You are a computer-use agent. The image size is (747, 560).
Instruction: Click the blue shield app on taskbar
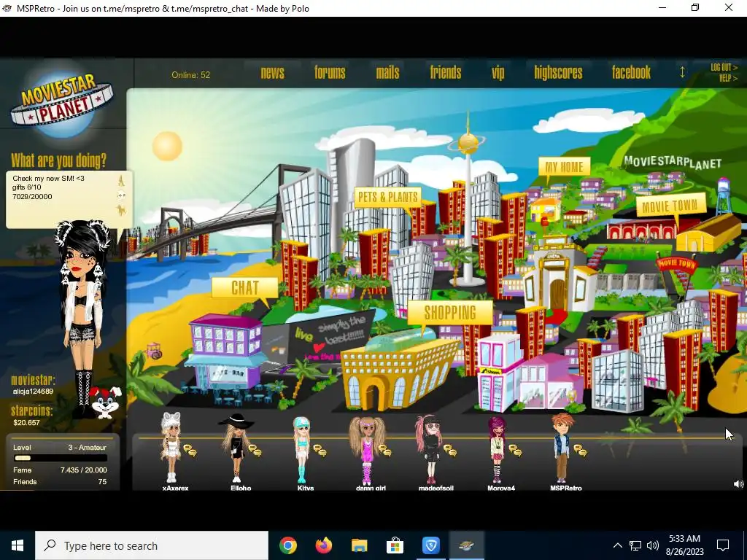click(430, 545)
